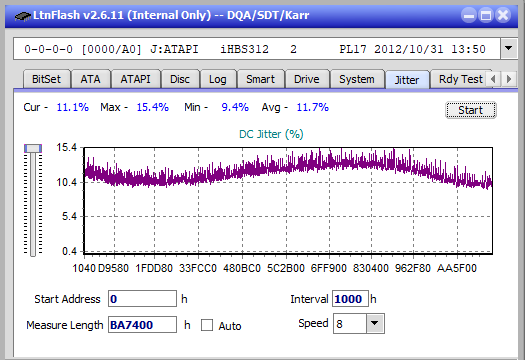This screenshot has height=360, width=525.
Task: Minimize the LtnFlash window
Action: (469, 15)
